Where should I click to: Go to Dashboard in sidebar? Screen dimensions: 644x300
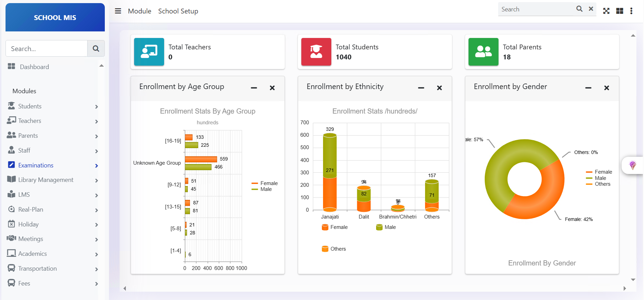34,67
